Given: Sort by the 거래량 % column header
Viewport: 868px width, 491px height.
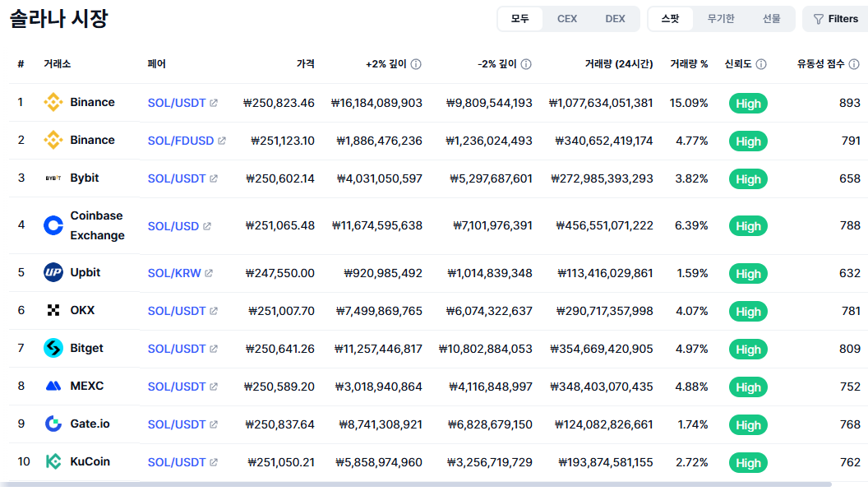Looking at the screenshot, I should pyautogui.click(x=689, y=63).
